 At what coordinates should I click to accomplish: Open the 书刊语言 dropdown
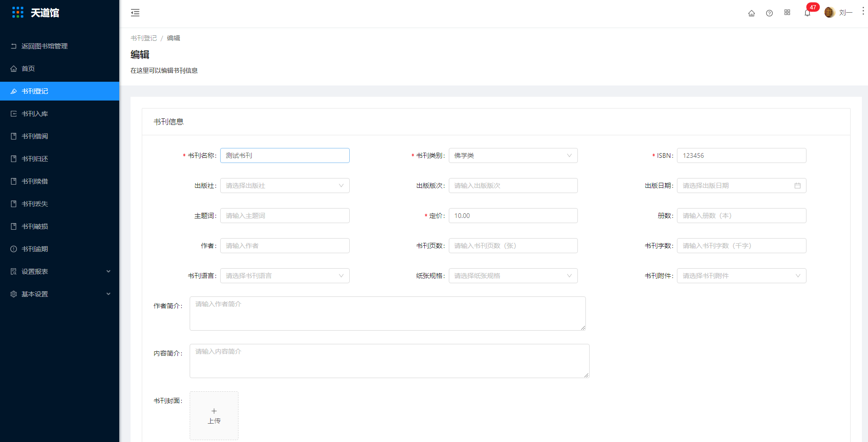point(285,276)
